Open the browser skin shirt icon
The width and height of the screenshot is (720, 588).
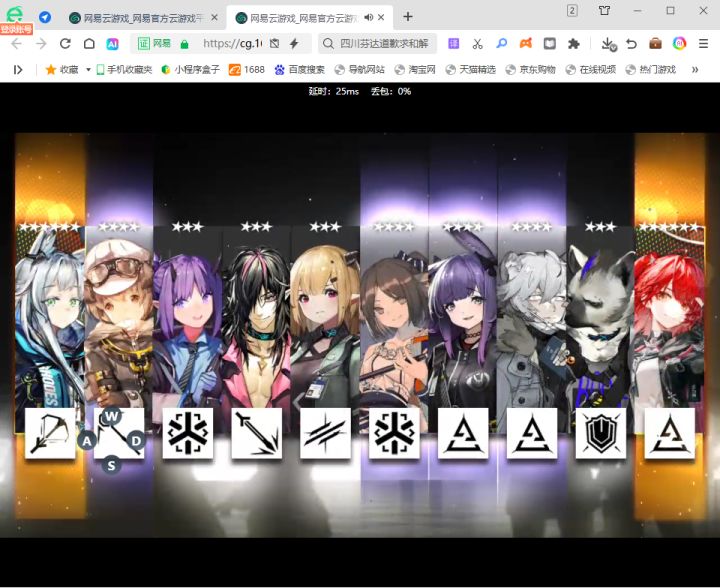pos(604,10)
